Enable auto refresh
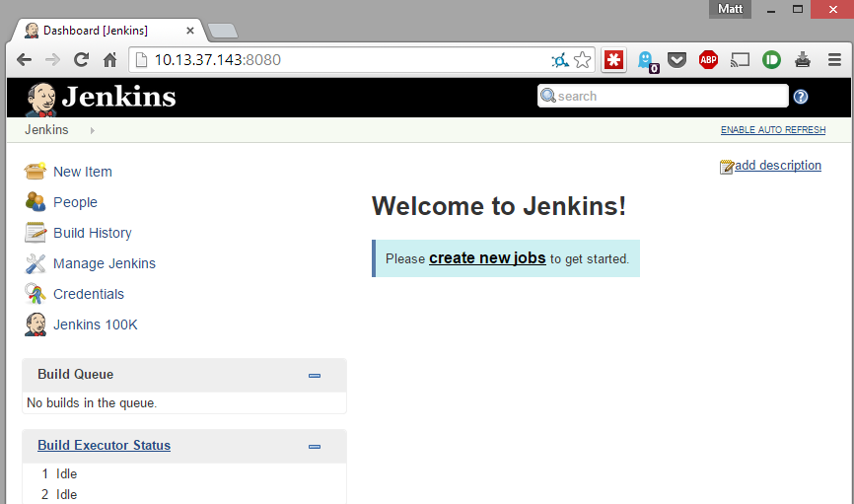854x504 pixels. click(x=772, y=130)
